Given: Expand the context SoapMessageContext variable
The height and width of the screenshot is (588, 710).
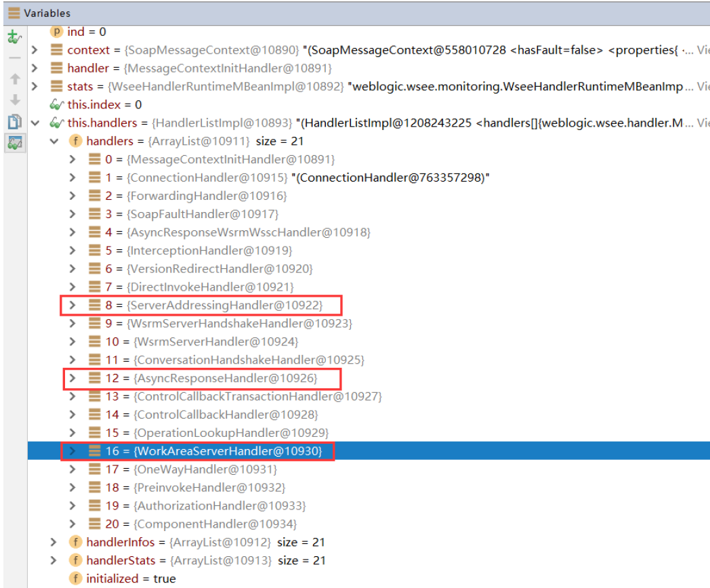Looking at the screenshot, I should 35,50.
